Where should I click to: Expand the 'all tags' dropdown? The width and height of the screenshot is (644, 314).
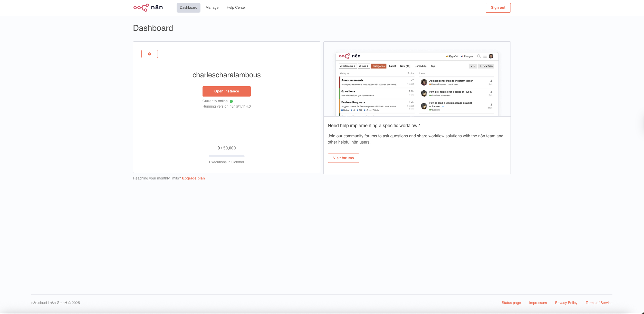coord(364,66)
